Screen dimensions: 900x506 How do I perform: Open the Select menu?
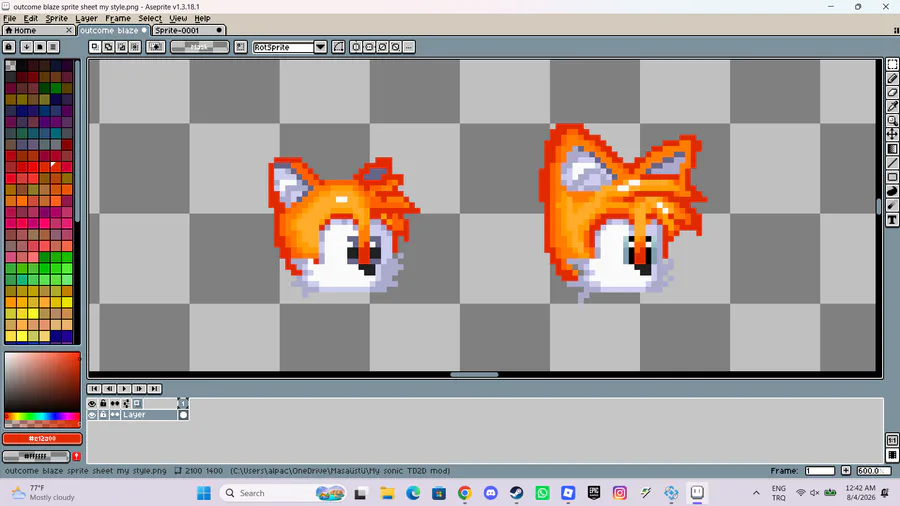[x=150, y=18]
